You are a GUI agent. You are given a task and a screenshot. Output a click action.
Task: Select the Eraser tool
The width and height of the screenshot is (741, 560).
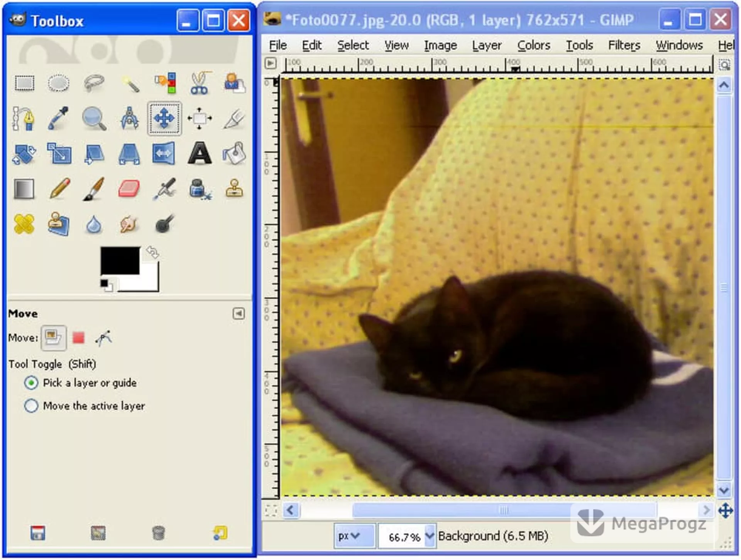tap(129, 188)
